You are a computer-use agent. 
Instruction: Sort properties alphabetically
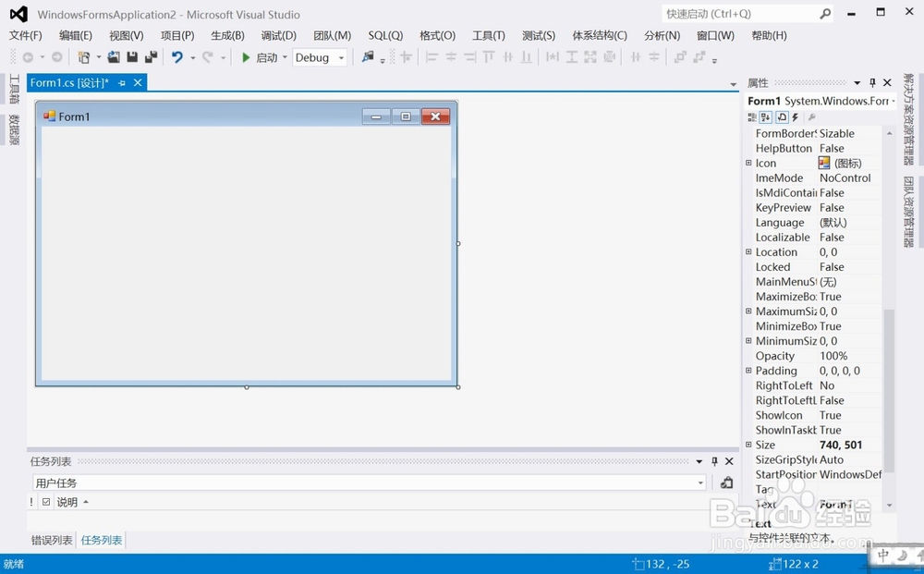(x=765, y=117)
